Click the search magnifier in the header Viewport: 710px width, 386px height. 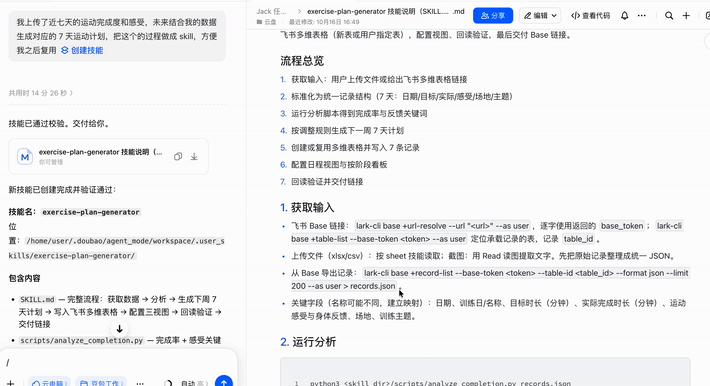[x=669, y=15]
